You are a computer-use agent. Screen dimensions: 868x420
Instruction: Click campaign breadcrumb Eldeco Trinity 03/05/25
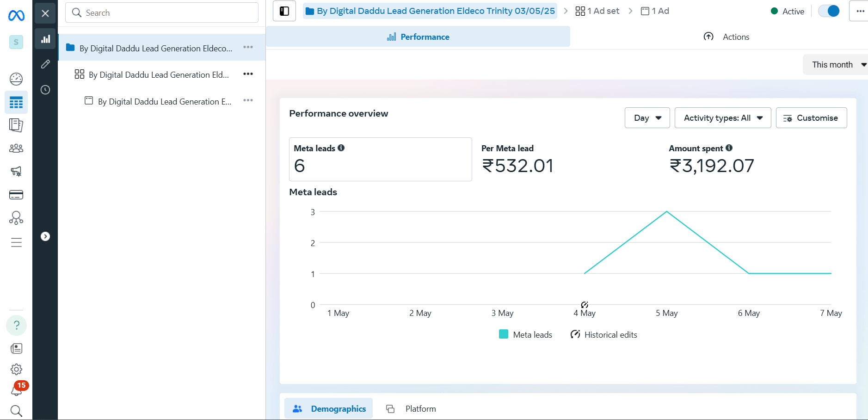pyautogui.click(x=430, y=11)
